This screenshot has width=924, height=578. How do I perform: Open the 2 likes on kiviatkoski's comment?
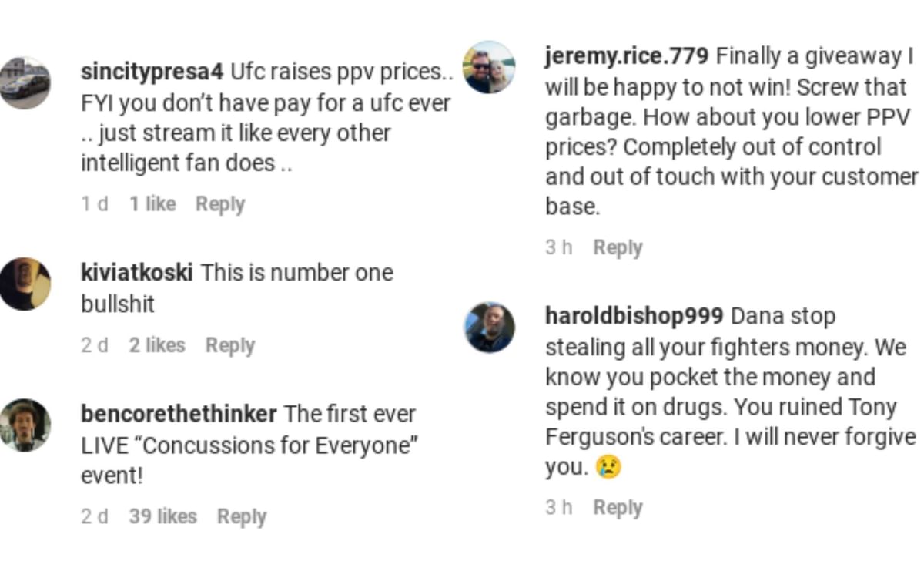(156, 345)
